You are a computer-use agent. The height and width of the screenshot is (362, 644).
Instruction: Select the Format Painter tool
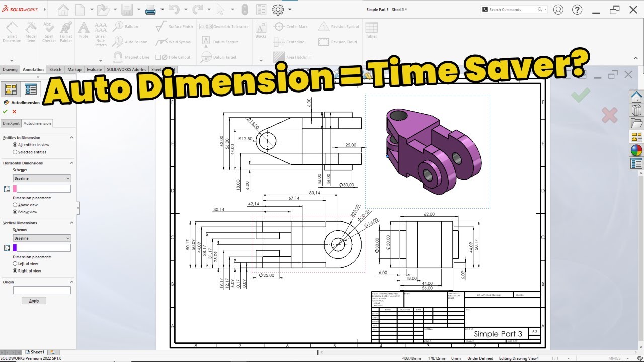[66, 32]
